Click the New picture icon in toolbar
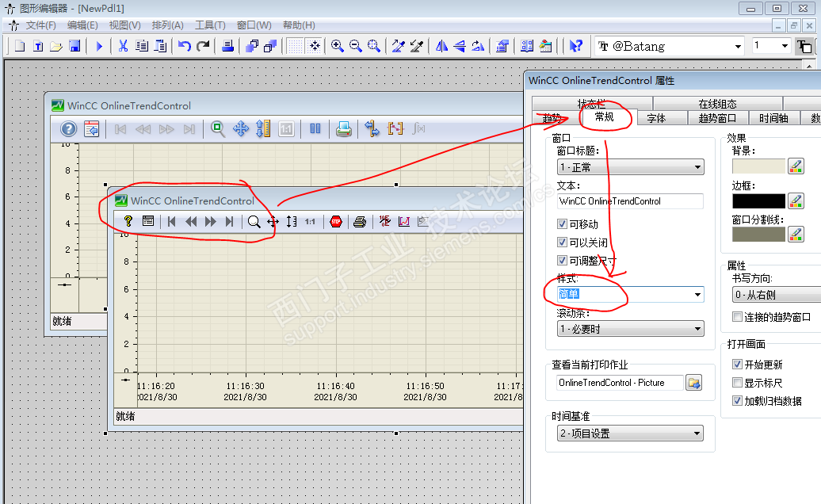Image resolution: width=821 pixels, height=504 pixels. [x=20, y=46]
